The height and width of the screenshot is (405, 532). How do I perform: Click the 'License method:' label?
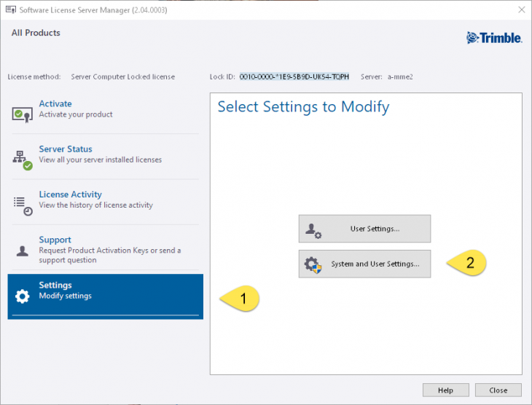coord(34,76)
